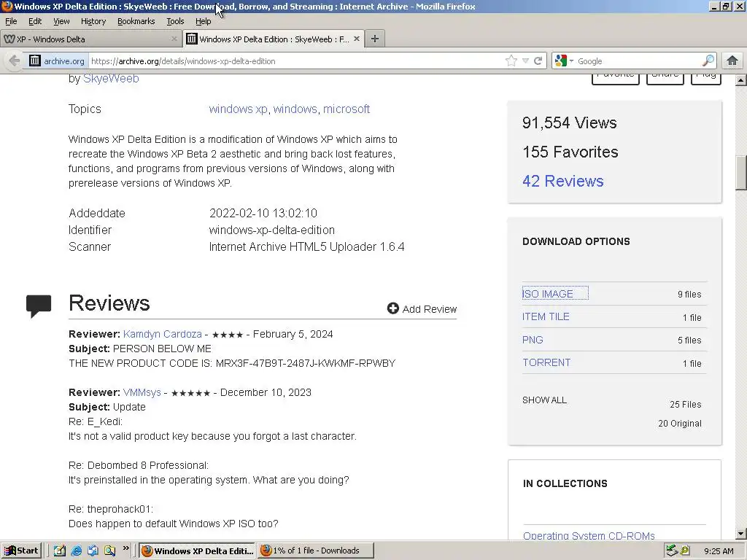Click the page scrollbar down arrow
747x560 pixels.
tap(741, 533)
